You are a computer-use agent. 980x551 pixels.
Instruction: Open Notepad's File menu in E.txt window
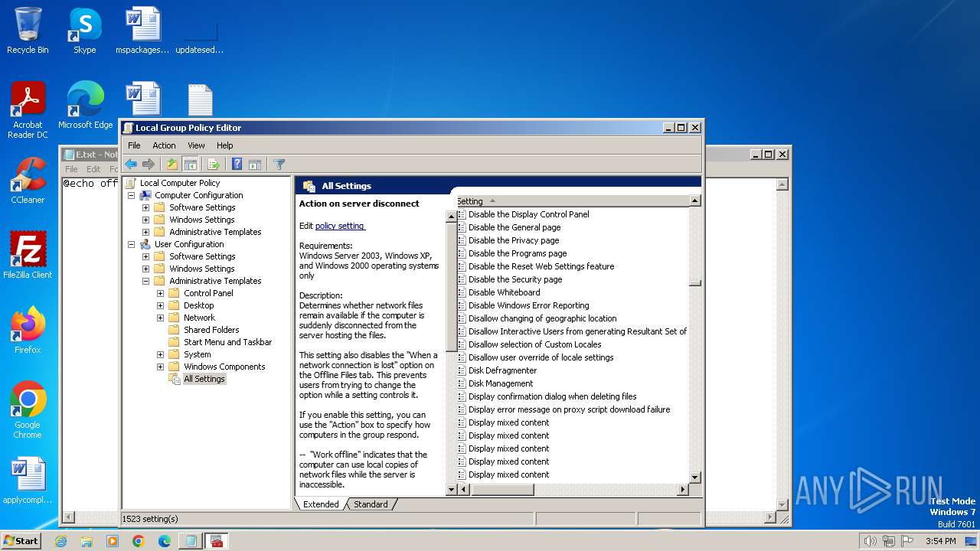(71, 169)
